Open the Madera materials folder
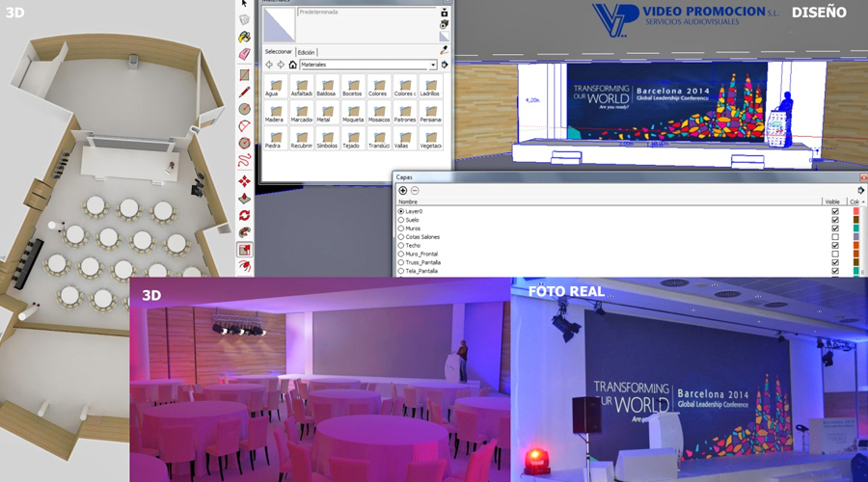 tap(275, 113)
